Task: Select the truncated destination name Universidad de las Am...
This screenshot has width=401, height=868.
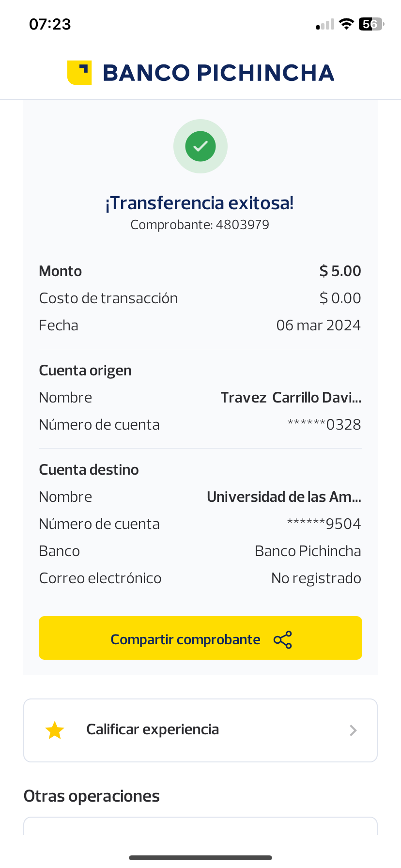Action: (x=284, y=497)
